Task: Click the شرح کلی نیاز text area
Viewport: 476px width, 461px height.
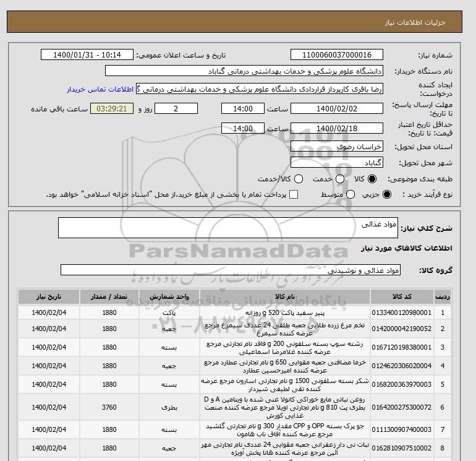Action: pos(228,228)
